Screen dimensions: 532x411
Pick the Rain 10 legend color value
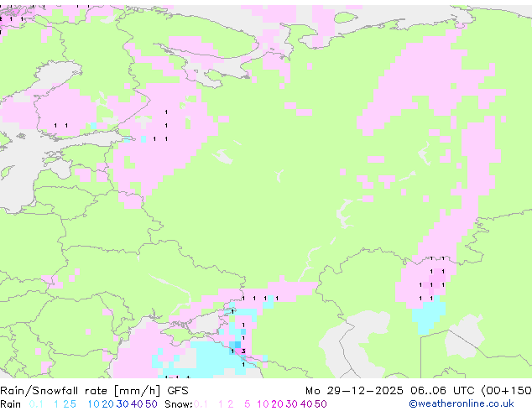click(x=94, y=404)
